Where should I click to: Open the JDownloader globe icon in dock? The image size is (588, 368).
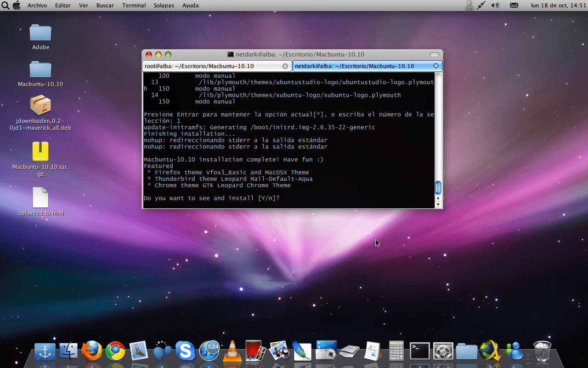(x=490, y=351)
